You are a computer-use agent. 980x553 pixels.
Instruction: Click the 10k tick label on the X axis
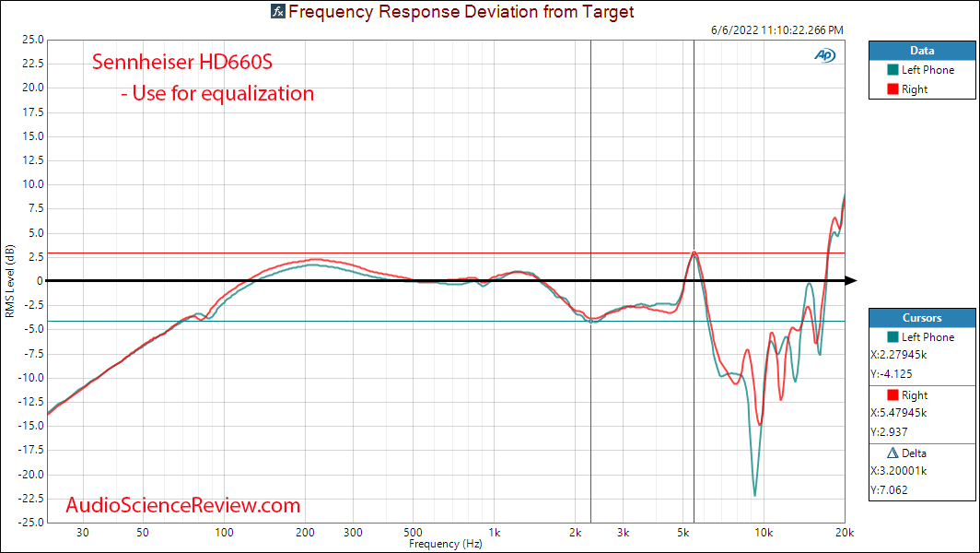764,533
